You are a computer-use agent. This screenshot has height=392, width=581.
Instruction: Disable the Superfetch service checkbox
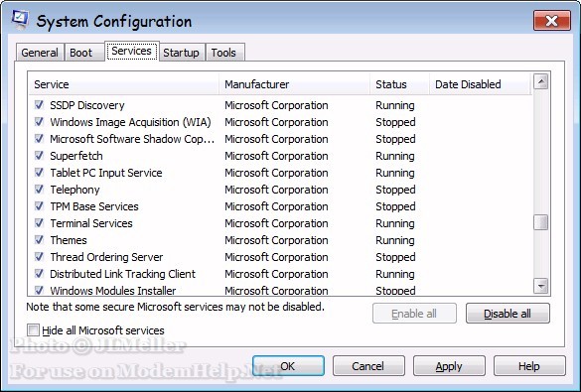pyautogui.click(x=39, y=156)
